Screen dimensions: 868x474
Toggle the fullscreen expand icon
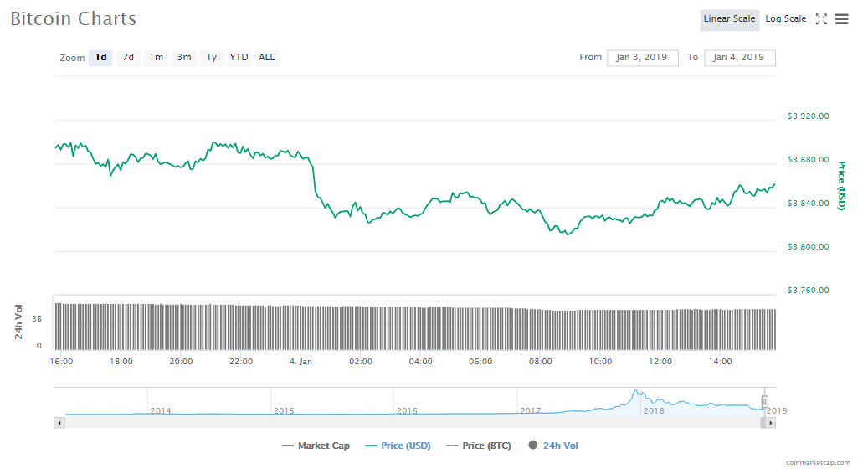[821, 19]
